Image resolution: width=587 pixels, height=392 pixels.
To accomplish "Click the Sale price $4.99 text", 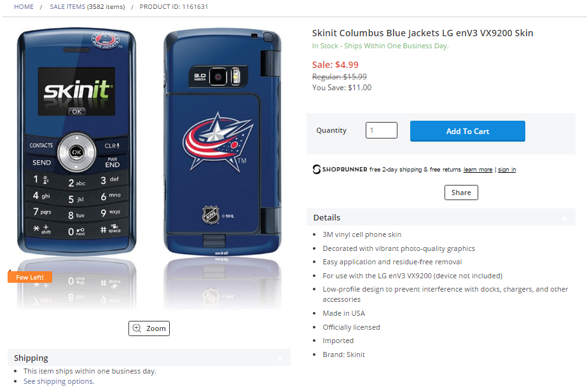I will [x=335, y=65].
